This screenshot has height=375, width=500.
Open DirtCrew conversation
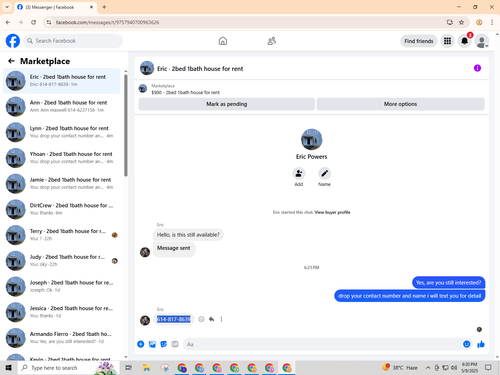click(x=62, y=209)
